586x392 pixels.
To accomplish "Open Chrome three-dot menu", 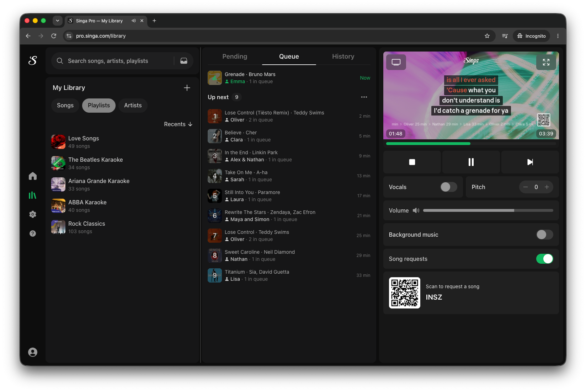I will click(x=558, y=36).
